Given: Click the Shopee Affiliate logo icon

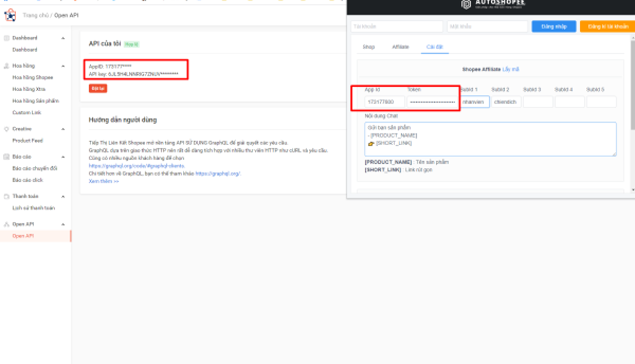Looking at the screenshot, I should (x=11, y=14).
